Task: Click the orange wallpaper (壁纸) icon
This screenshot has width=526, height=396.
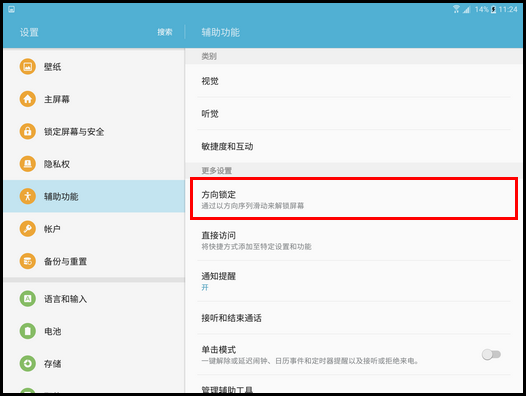Action: [28, 66]
